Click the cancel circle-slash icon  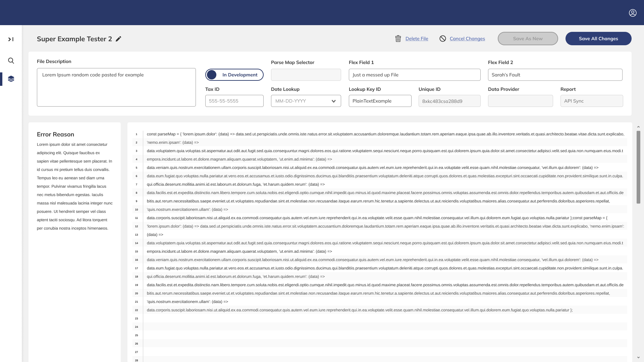(443, 39)
